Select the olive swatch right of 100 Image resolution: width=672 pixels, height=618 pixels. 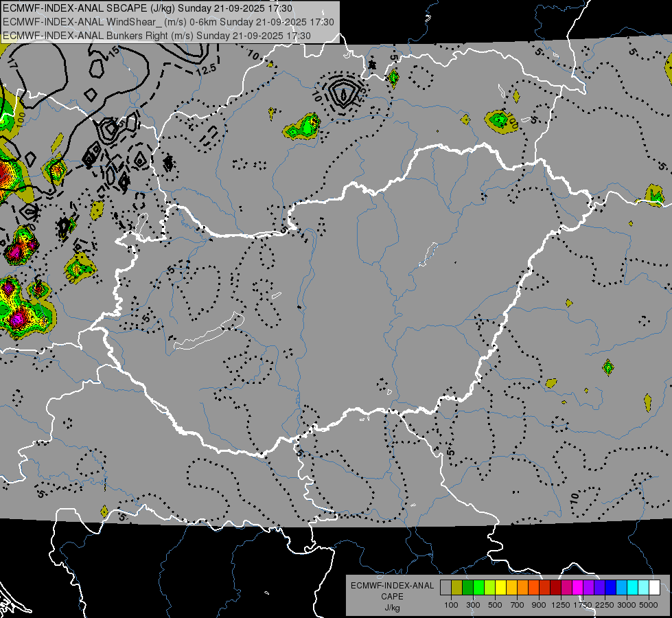(x=456, y=588)
